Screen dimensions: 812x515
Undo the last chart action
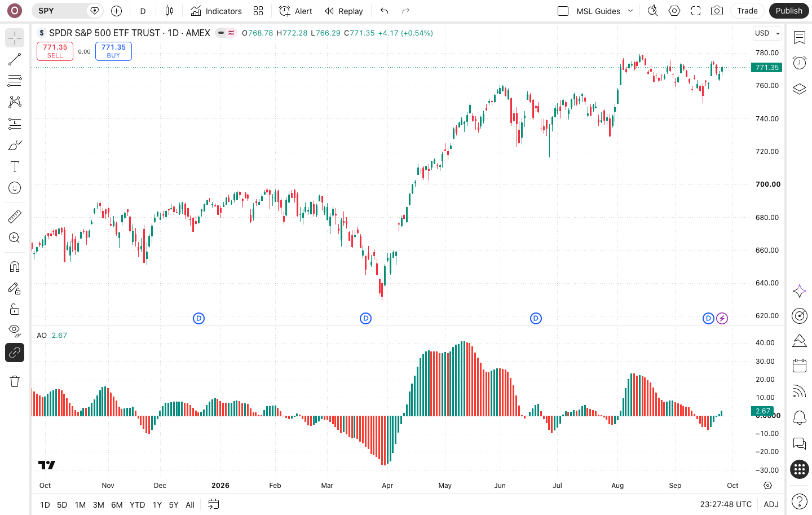click(x=385, y=11)
